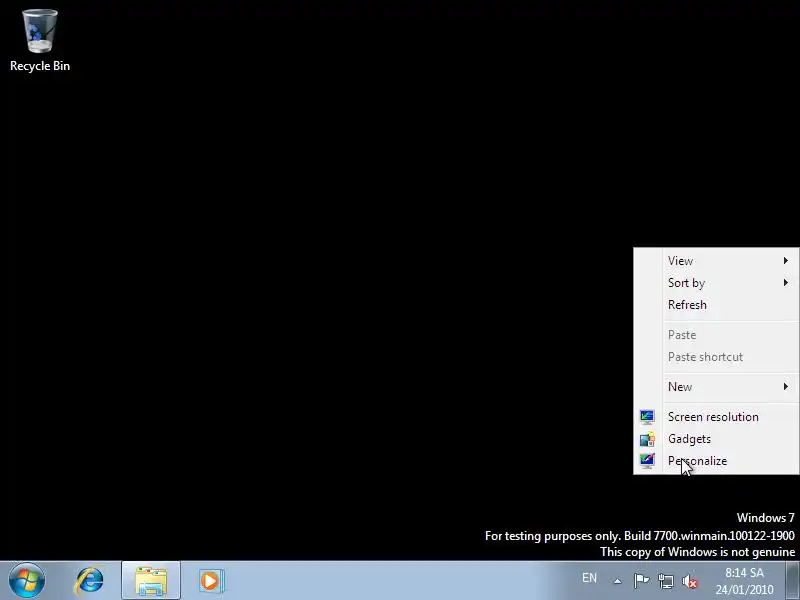800x600 pixels.
Task: Click the Windows Start orb
Action: tap(27, 580)
